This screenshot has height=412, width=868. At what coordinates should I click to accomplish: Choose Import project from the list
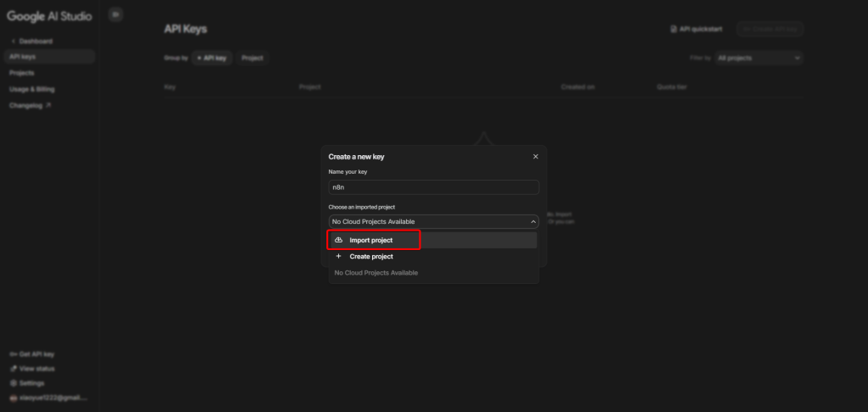pyautogui.click(x=371, y=241)
